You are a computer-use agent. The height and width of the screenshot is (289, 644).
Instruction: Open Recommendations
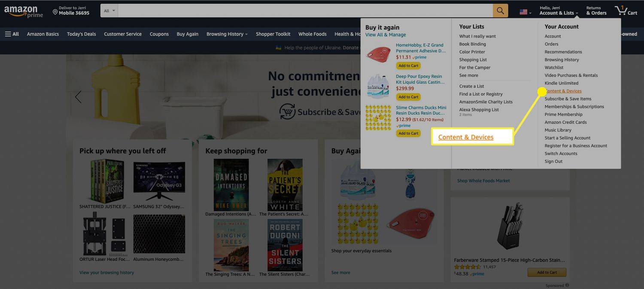click(563, 52)
